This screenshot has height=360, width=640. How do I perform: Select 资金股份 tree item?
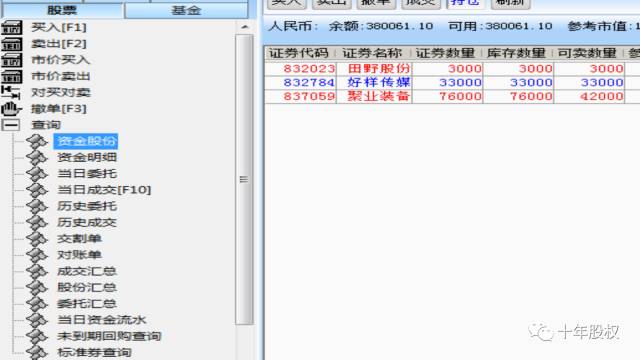point(86,141)
